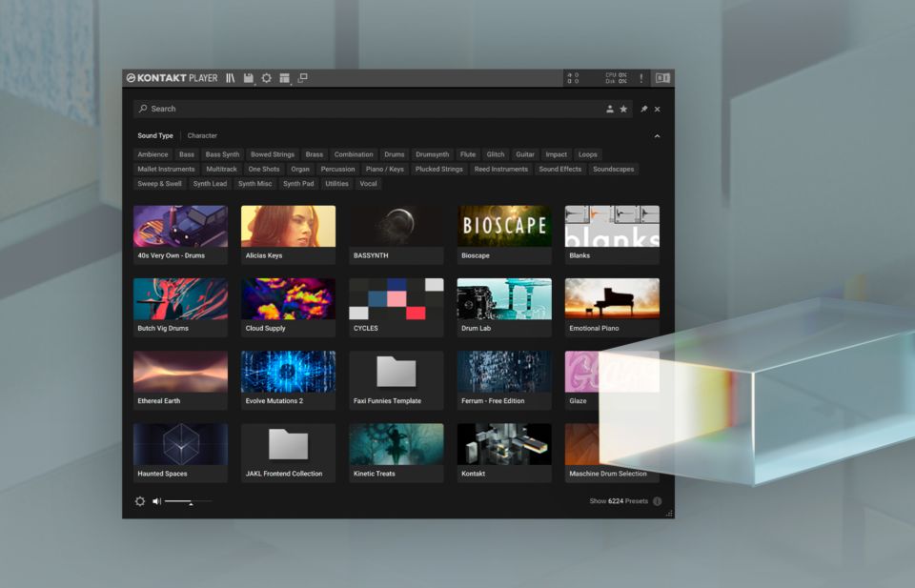
Task: Pick Sound Effects tag
Action: (560, 170)
